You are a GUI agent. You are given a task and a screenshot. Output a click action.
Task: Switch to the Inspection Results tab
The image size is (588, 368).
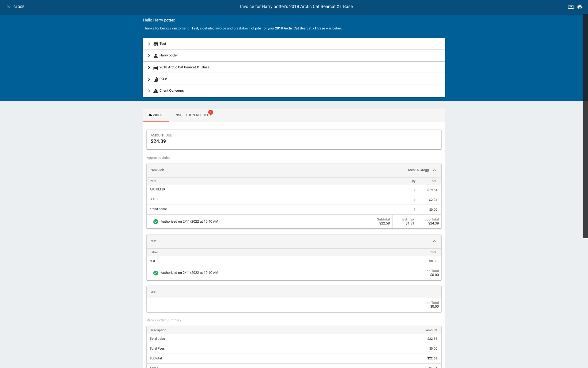[x=193, y=115]
